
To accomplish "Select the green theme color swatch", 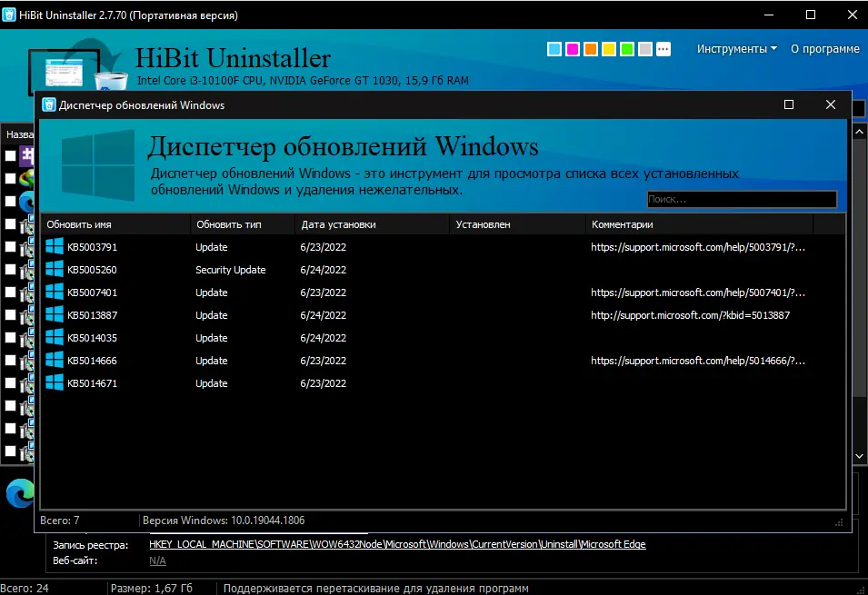I will point(627,49).
